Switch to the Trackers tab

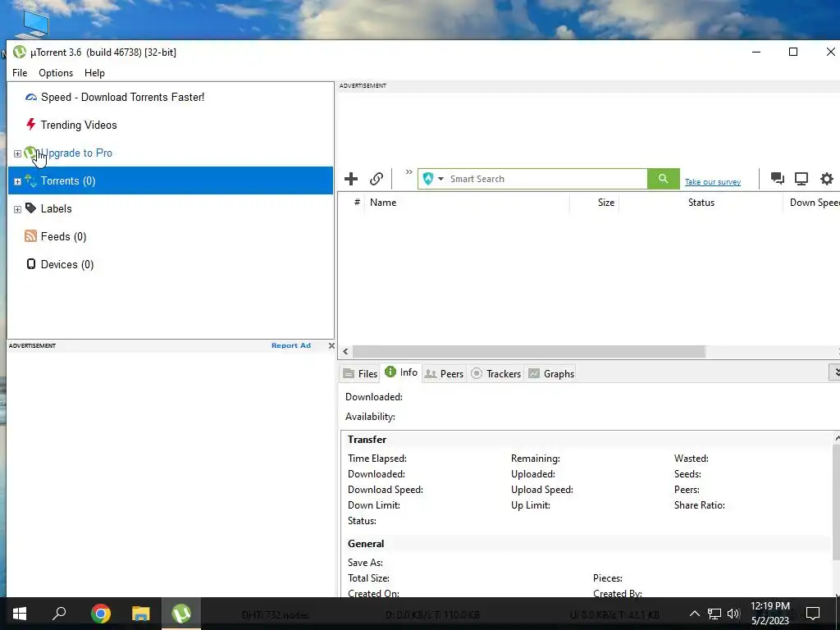(496, 373)
